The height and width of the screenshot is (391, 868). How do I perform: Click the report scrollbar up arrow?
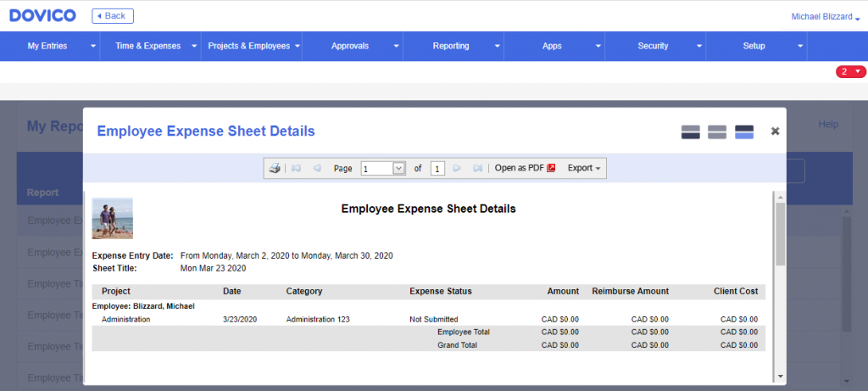(x=780, y=198)
